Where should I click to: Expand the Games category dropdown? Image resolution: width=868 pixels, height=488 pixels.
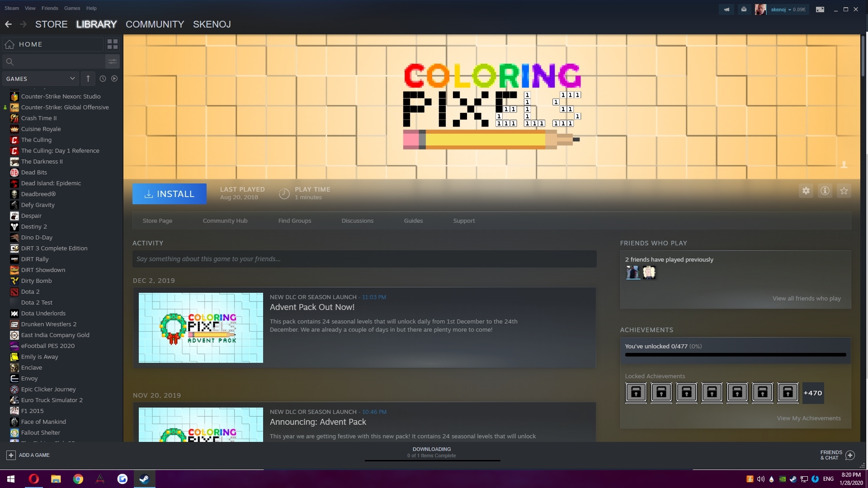41,79
